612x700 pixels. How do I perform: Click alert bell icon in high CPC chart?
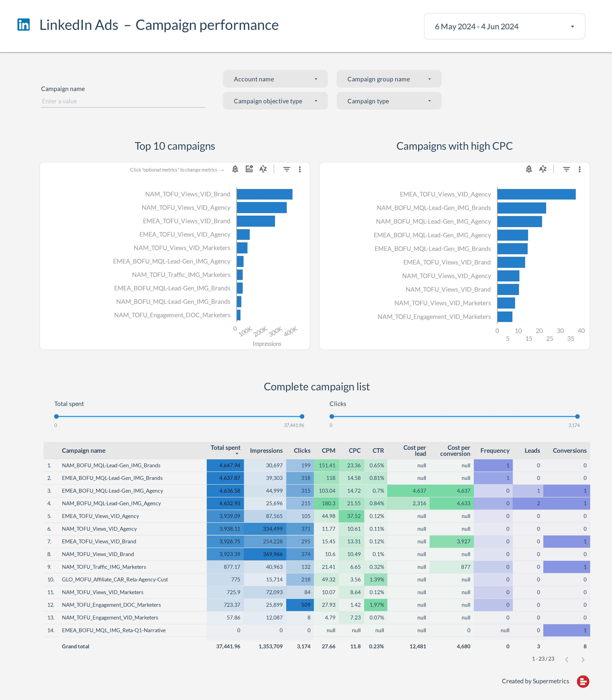(x=529, y=169)
